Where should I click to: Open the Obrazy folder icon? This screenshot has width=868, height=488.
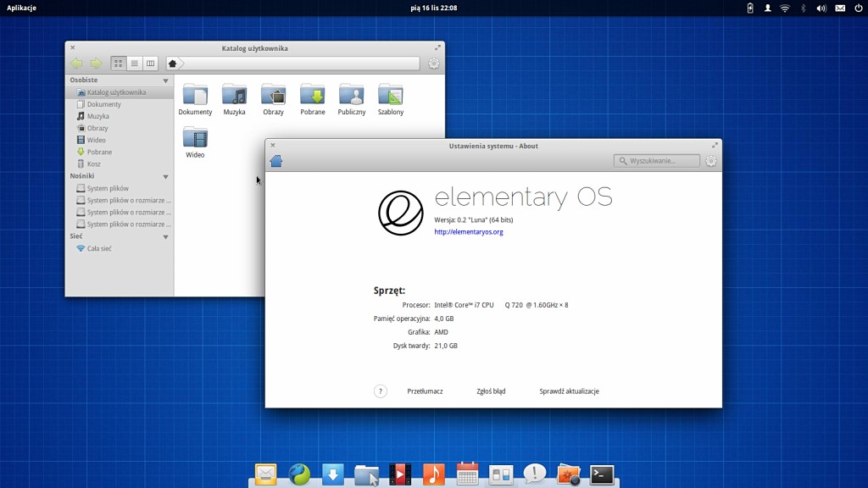click(274, 95)
